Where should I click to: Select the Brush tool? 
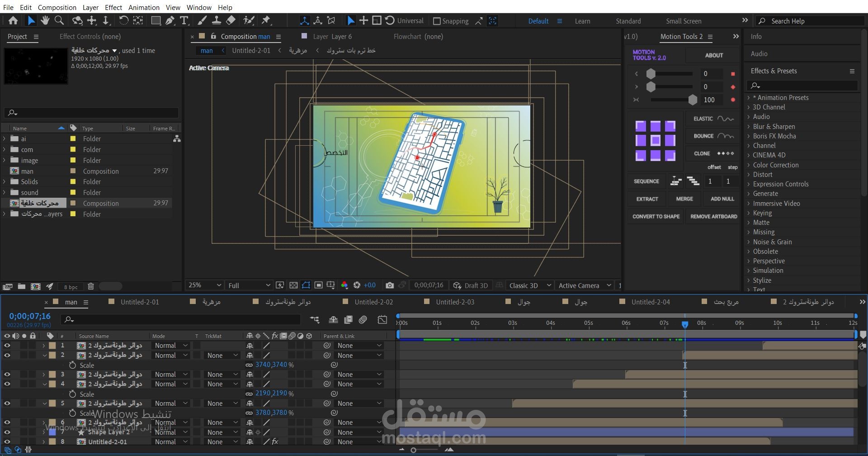(x=202, y=20)
